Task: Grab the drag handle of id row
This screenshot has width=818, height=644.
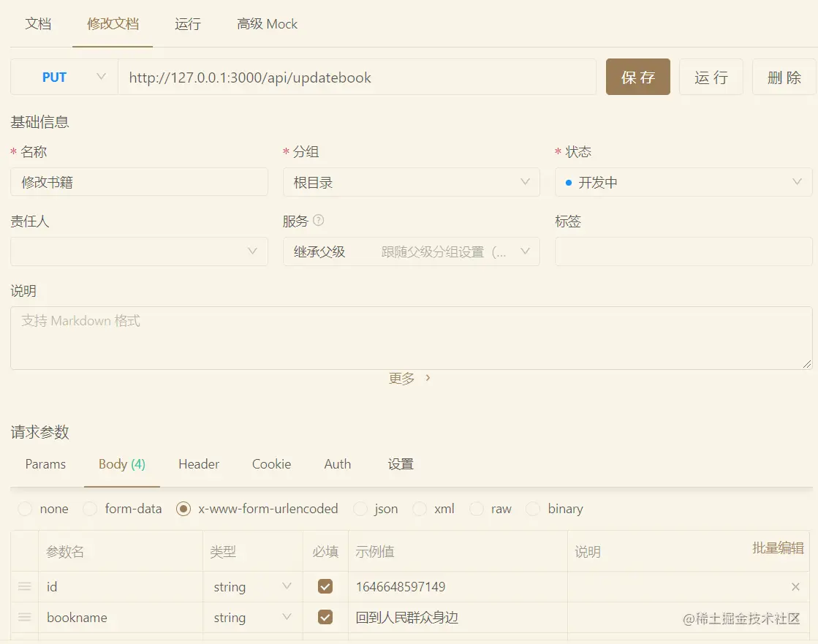Action: tap(25, 587)
